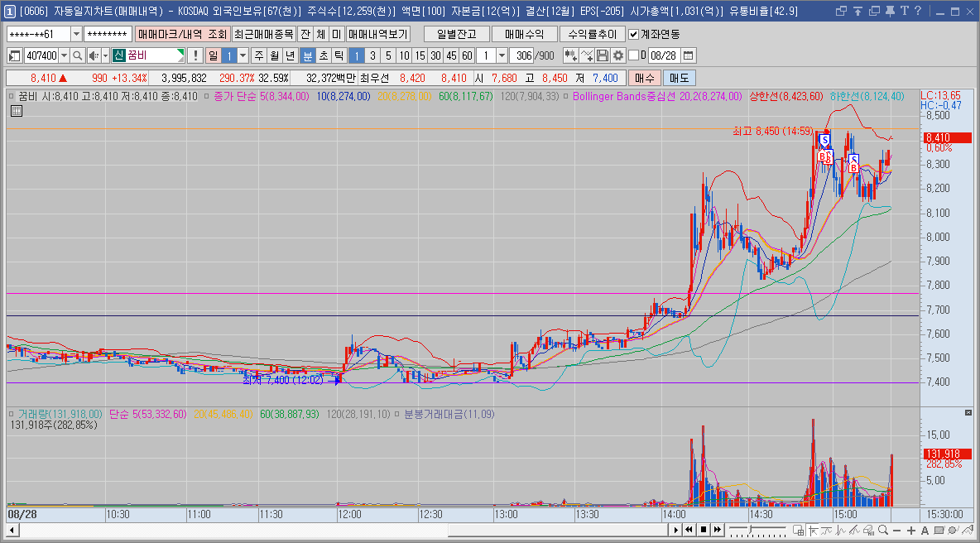Pin the window with pushpin icon
Image resolution: width=980 pixels, height=543 pixels.
tap(890, 11)
